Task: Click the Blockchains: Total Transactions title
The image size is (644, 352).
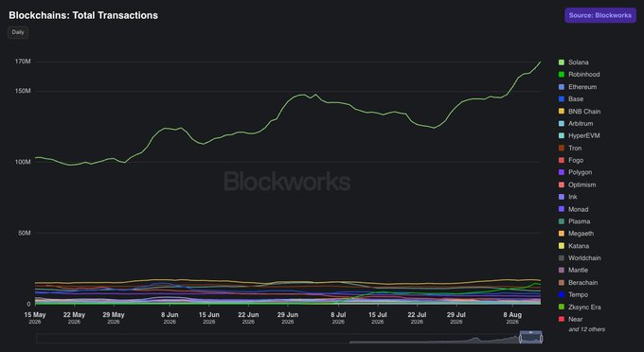Action: tap(83, 15)
